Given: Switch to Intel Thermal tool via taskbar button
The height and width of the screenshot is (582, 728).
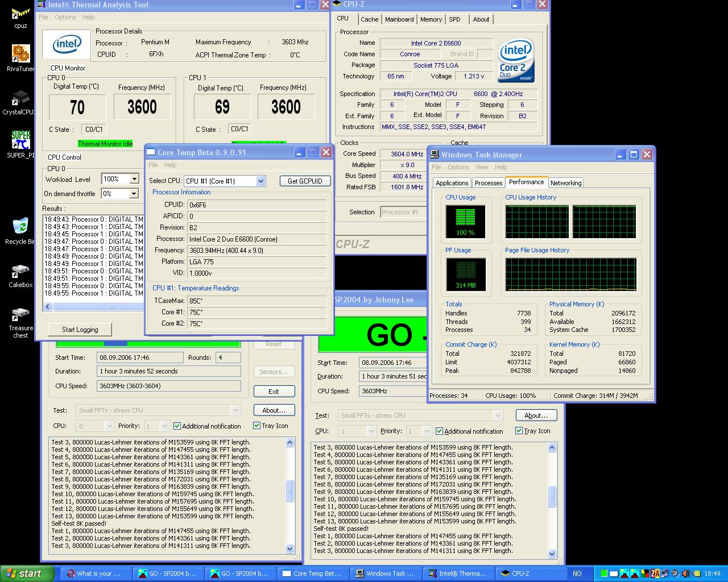Looking at the screenshot, I should 458,573.
